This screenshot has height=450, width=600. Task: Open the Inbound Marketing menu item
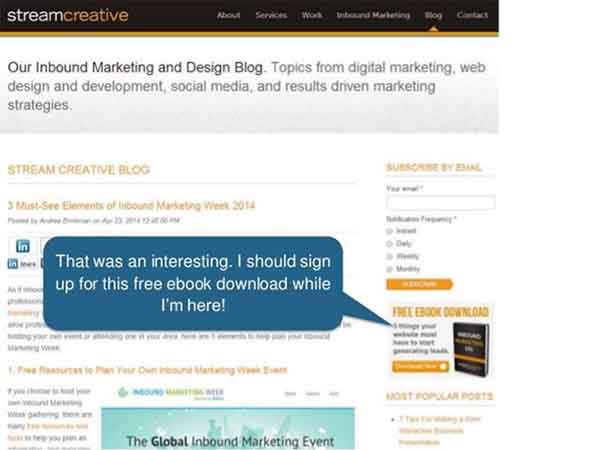[x=373, y=15]
